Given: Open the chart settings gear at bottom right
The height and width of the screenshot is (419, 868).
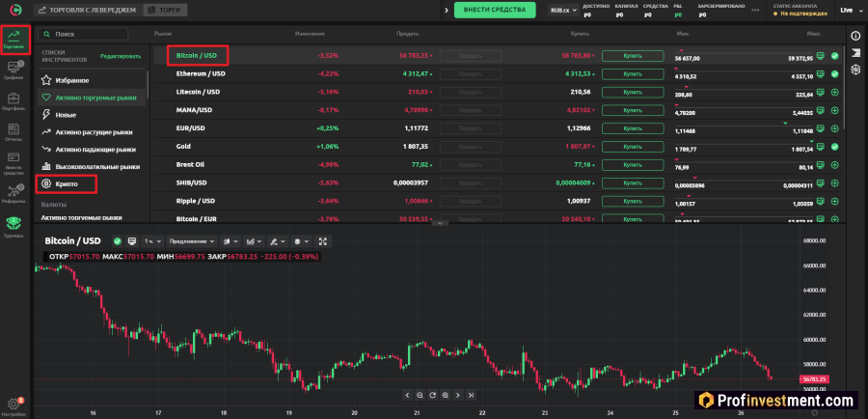Looking at the screenshot, I should coord(814,413).
